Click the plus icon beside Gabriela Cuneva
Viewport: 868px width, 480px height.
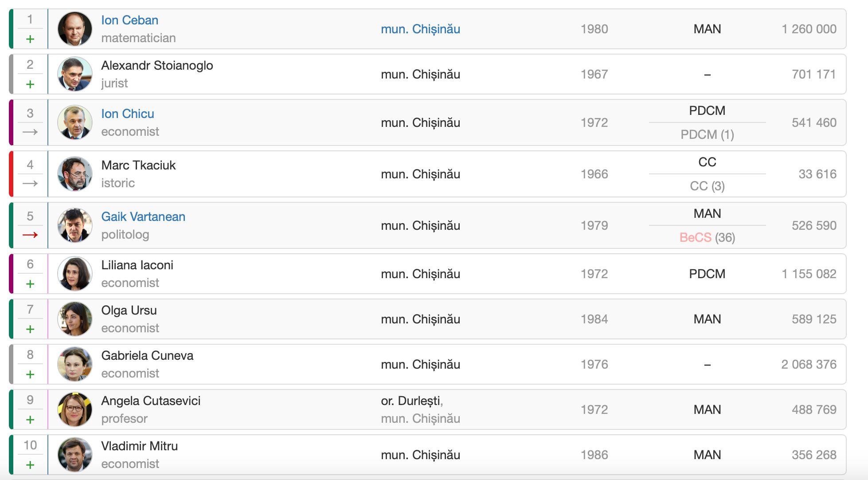click(30, 374)
